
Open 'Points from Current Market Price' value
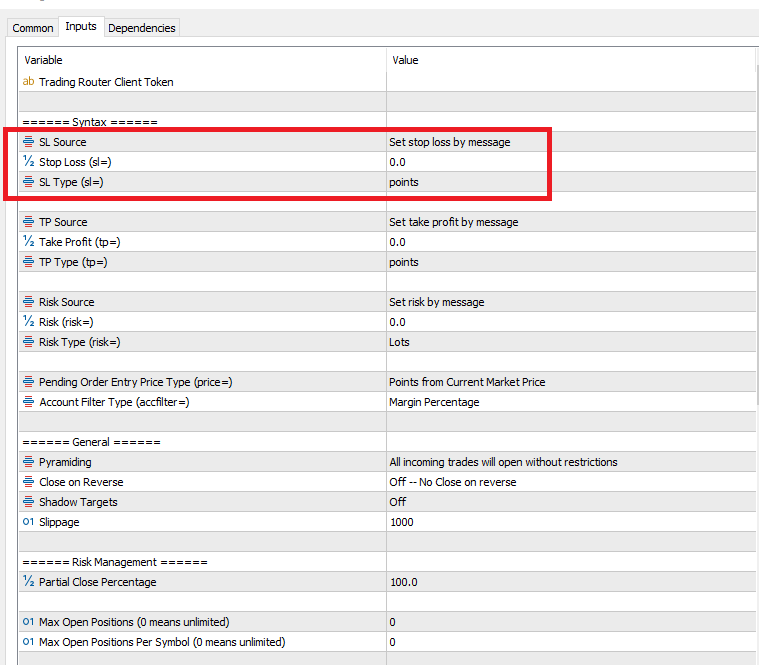(x=571, y=382)
